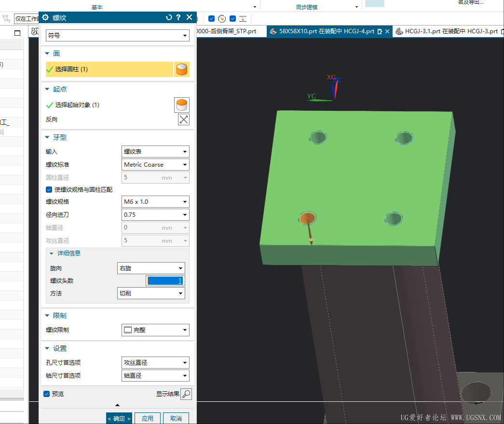Close the thread (螺纹) dialog
Viewport: 504px width, 424px height.
point(190,17)
